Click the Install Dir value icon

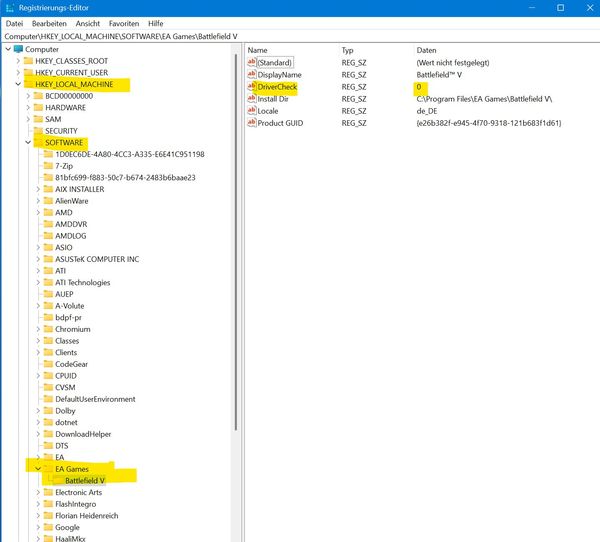click(252, 99)
